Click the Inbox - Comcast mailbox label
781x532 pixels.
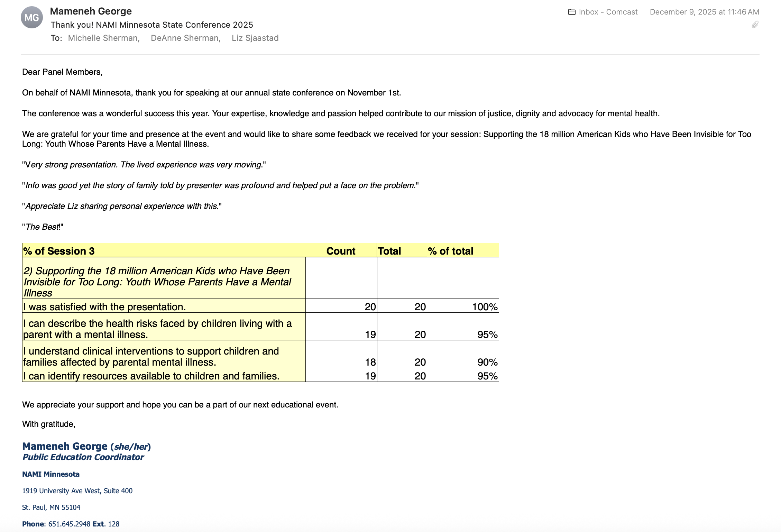[x=608, y=12]
